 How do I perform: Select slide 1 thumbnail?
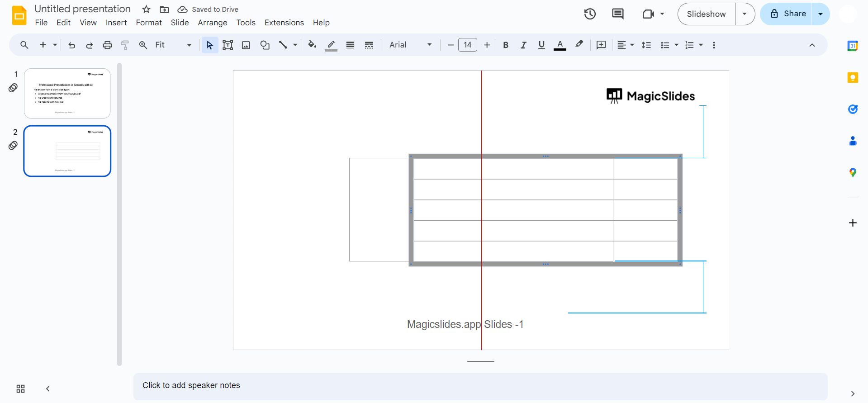pos(67,93)
